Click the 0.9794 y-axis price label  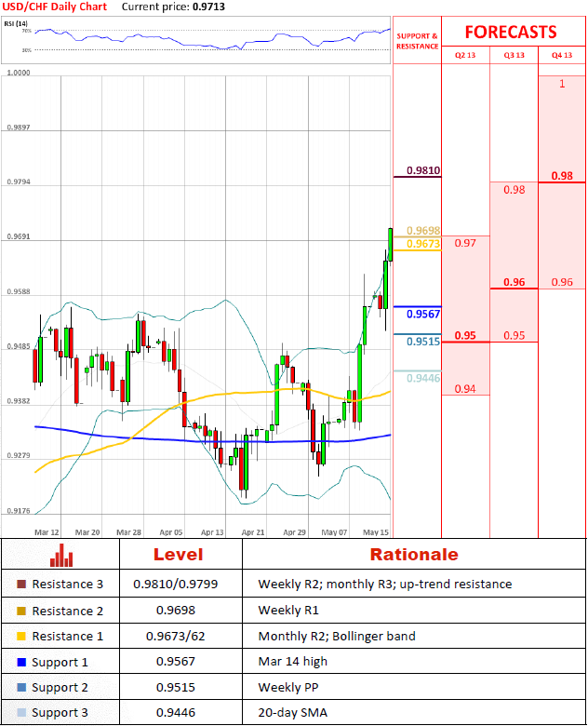19,181
